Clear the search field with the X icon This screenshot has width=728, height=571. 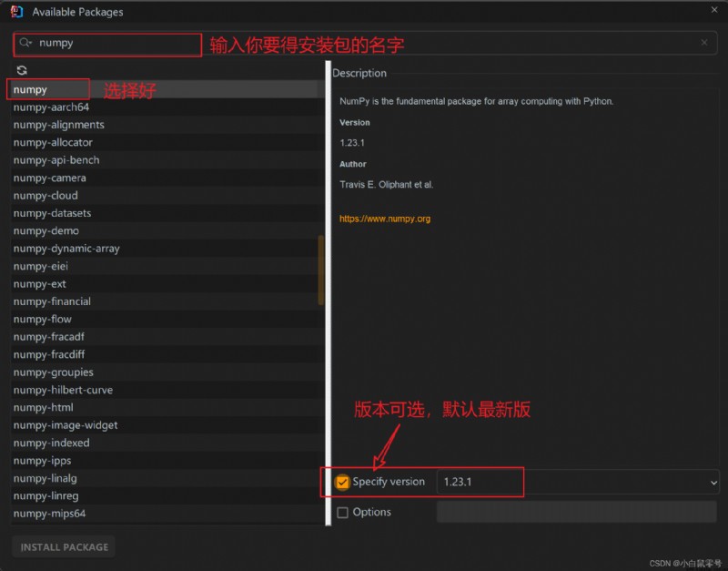click(704, 42)
